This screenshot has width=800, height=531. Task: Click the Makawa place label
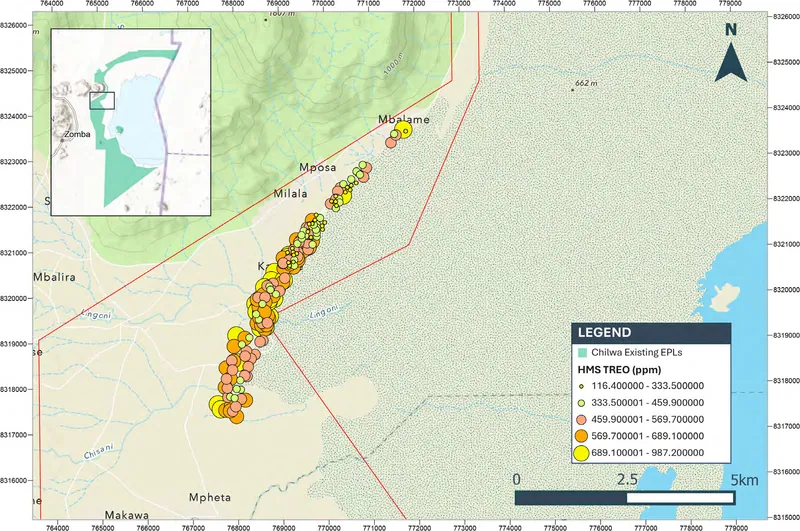point(127,515)
